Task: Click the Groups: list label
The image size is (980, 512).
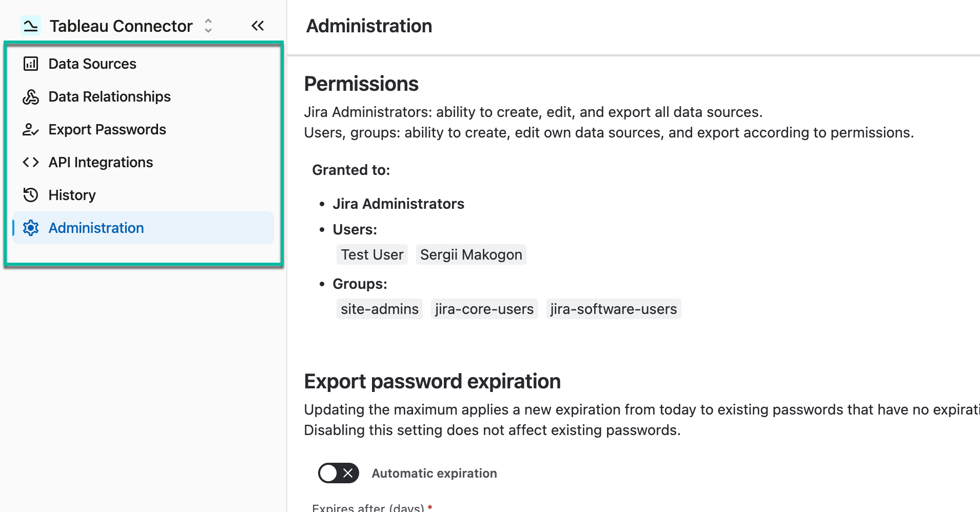Action: [360, 284]
